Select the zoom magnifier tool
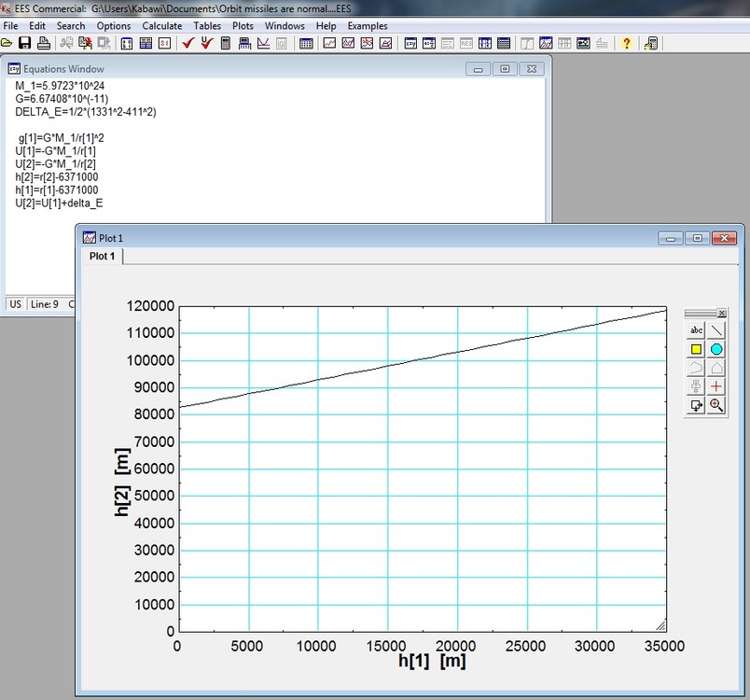 (x=716, y=405)
